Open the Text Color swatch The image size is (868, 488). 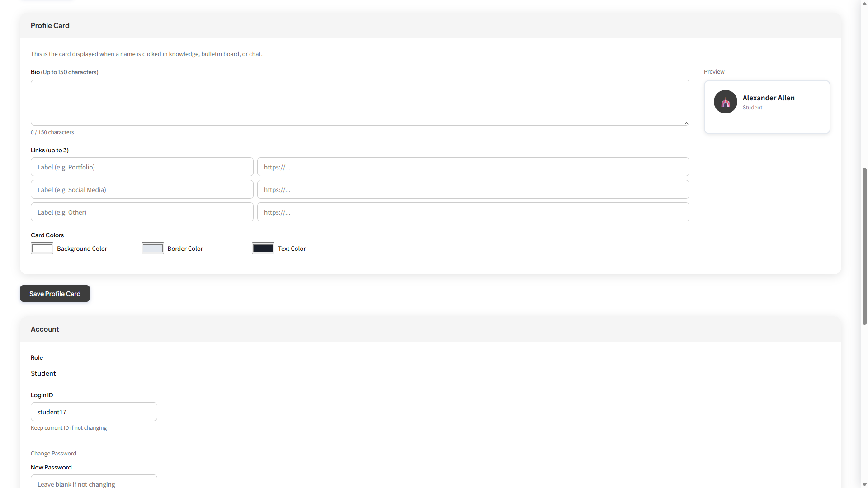coord(263,249)
